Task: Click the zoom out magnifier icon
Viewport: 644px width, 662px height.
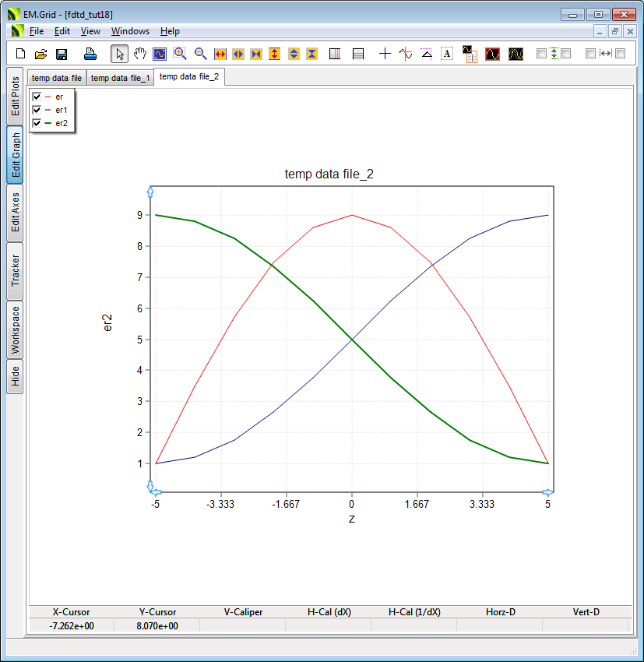Action: 200,54
